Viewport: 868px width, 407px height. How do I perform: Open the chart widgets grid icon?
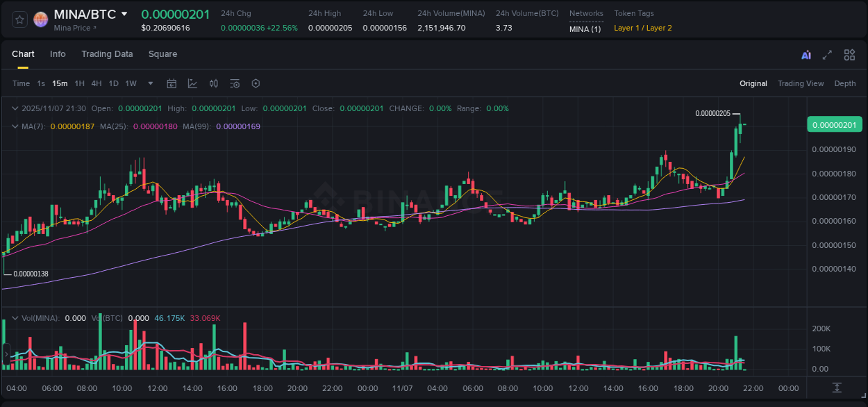coord(849,54)
